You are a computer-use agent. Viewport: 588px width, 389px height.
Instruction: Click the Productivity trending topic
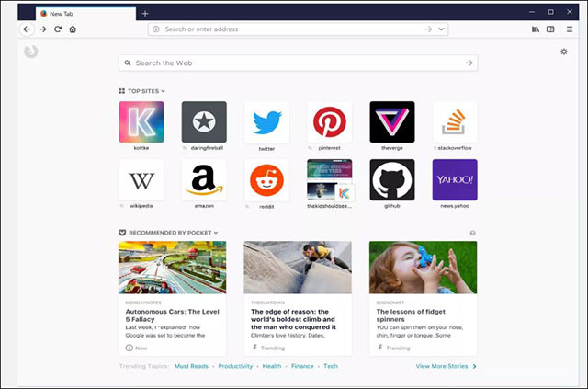point(235,366)
